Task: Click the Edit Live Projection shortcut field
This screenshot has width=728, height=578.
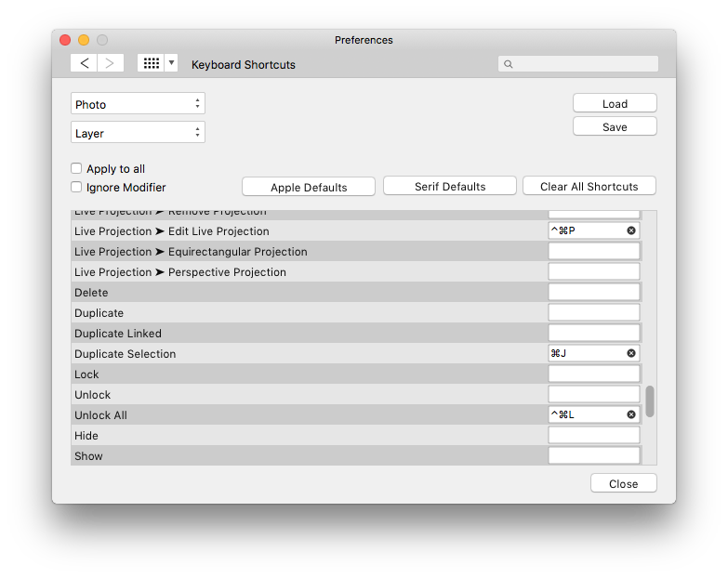Action: (x=594, y=230)
